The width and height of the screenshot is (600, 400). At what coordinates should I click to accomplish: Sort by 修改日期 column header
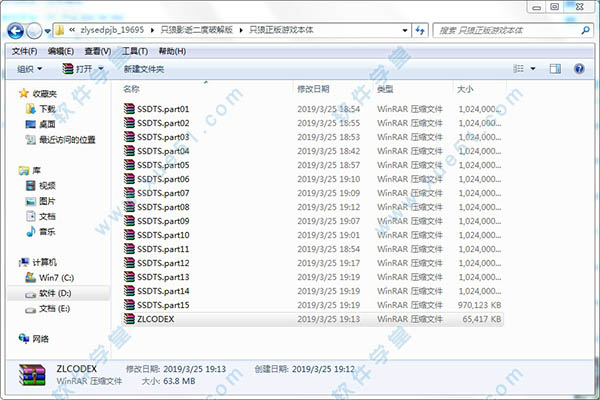[313, 89]
